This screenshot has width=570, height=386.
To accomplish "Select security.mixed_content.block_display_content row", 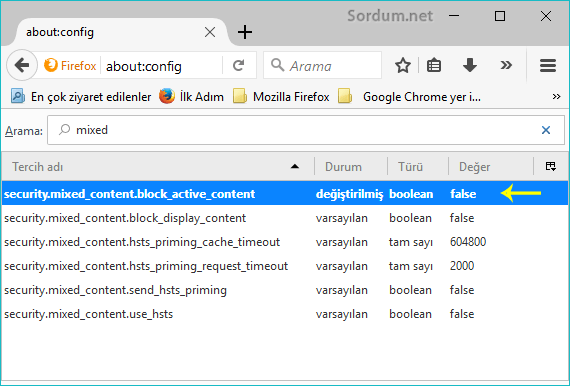I will [285, 218].
